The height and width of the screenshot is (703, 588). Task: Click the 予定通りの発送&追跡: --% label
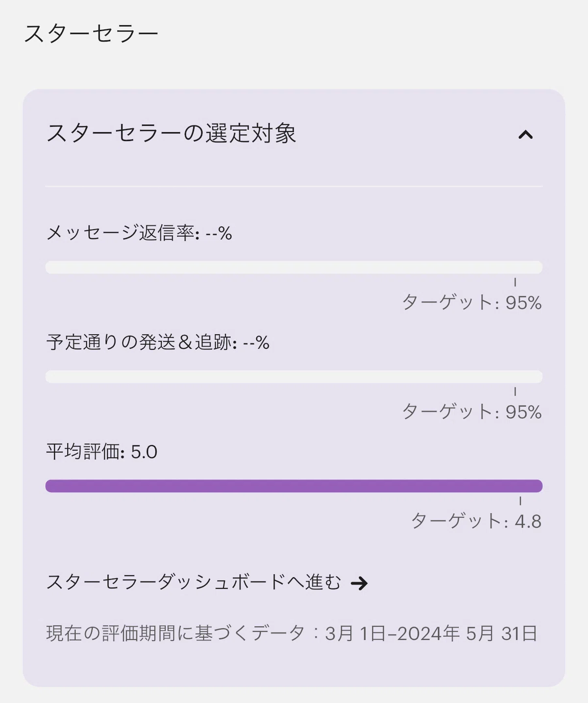pos(158,342)
